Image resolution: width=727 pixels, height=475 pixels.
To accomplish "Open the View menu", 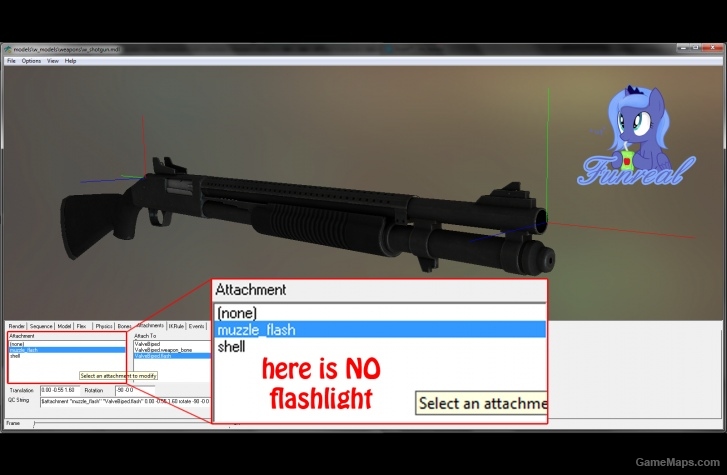I will tap(52, 61).
